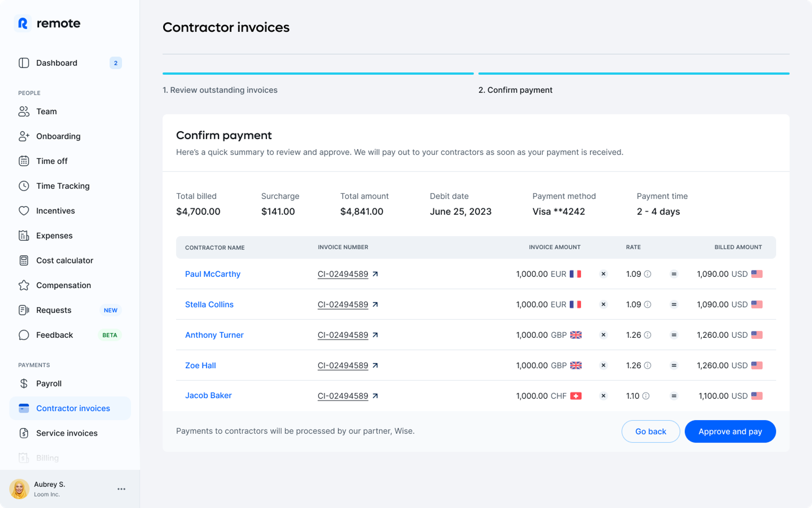This screenshot has width=812, height=508.
Task: Click the Remote logo in the sidebar
Action: click(47, 23)
